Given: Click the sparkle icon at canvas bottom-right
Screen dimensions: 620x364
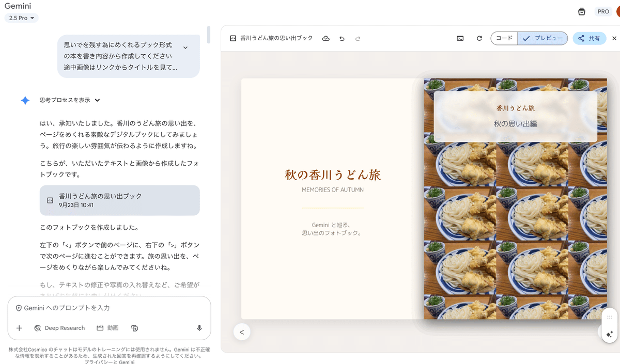Looking at the screenshot, I should click(610, 334).
